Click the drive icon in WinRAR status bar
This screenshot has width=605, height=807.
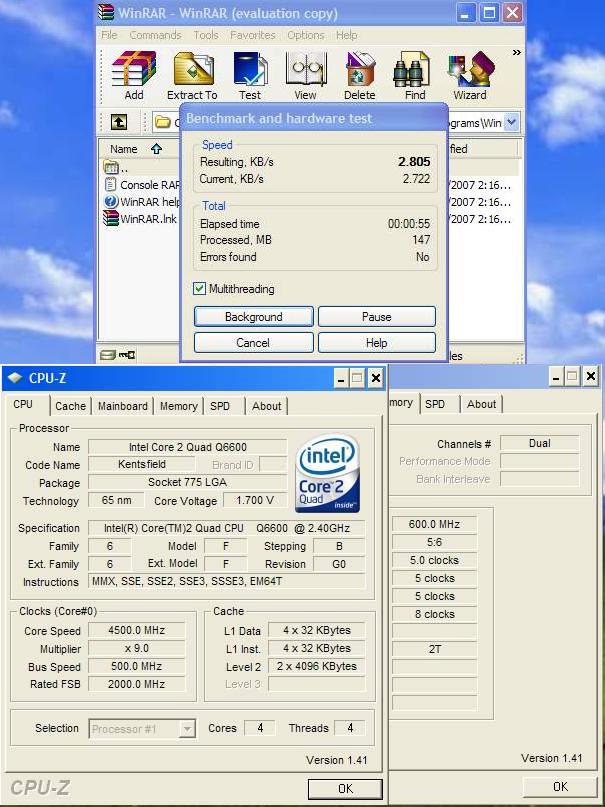point(107,355)
